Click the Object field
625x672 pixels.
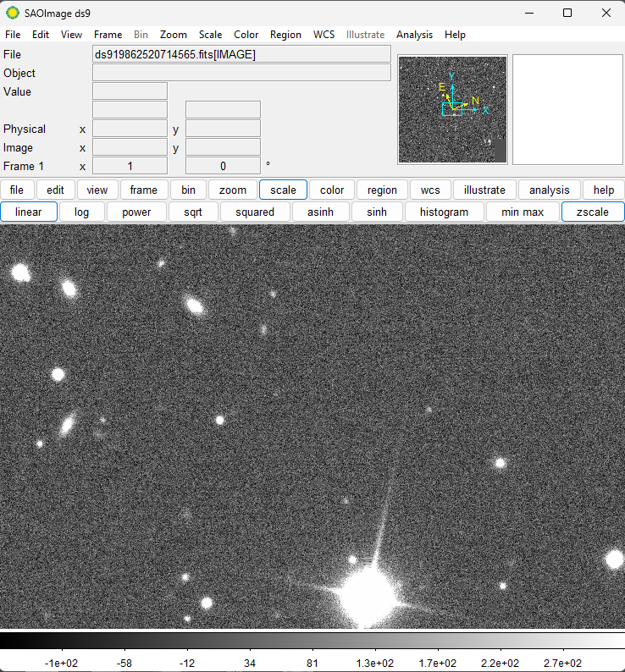pyautogui.click(x=241, y=73)
